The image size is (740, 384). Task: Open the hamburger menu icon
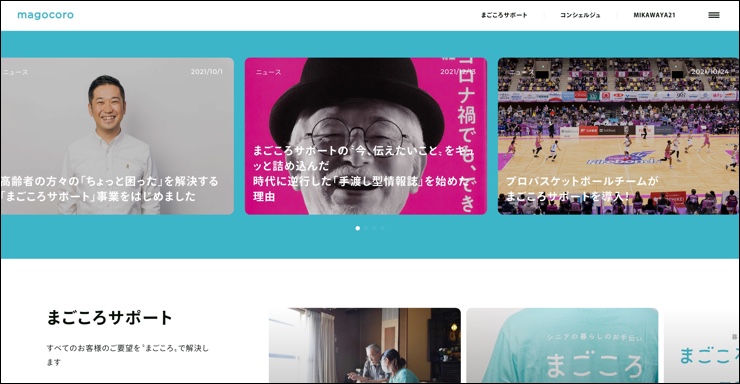[x=714, y=15]
